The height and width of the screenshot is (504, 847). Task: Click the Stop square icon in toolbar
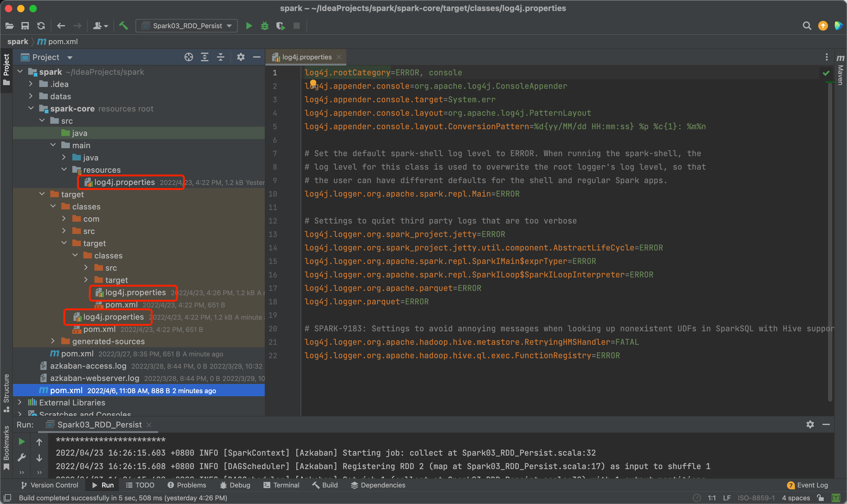click(x=297, y=26)
